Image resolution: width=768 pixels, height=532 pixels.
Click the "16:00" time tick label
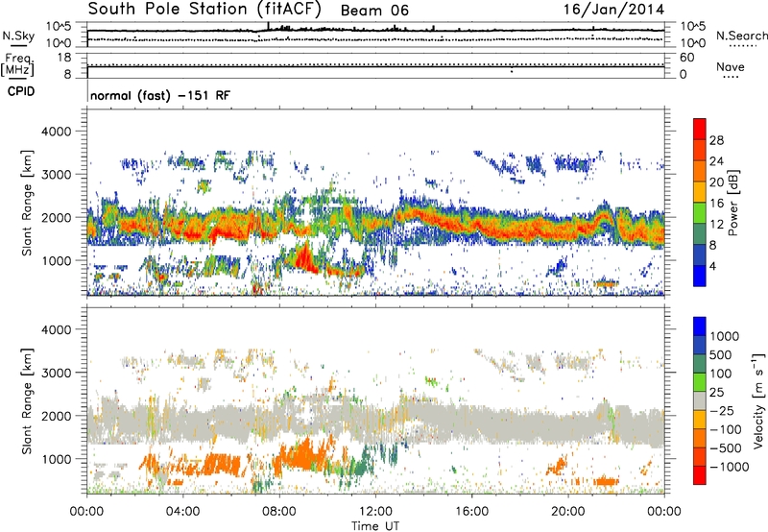(471, 512)
